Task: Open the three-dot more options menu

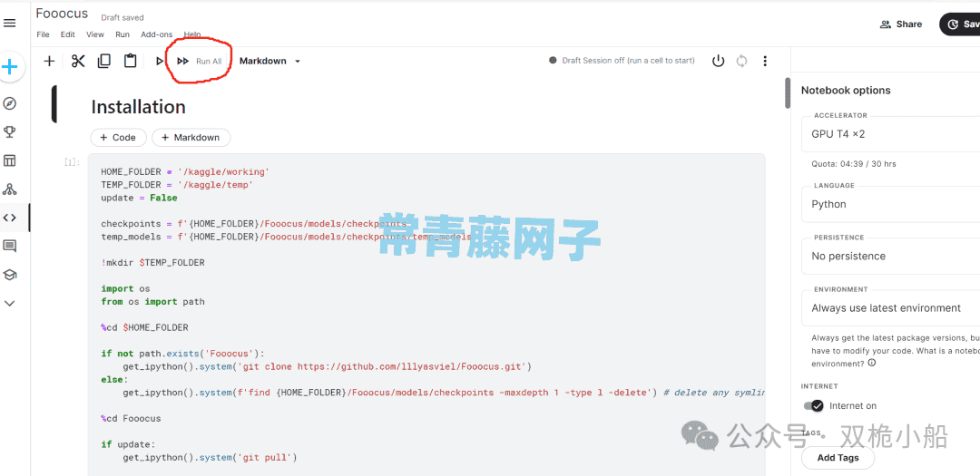Action: pos(765,61)
